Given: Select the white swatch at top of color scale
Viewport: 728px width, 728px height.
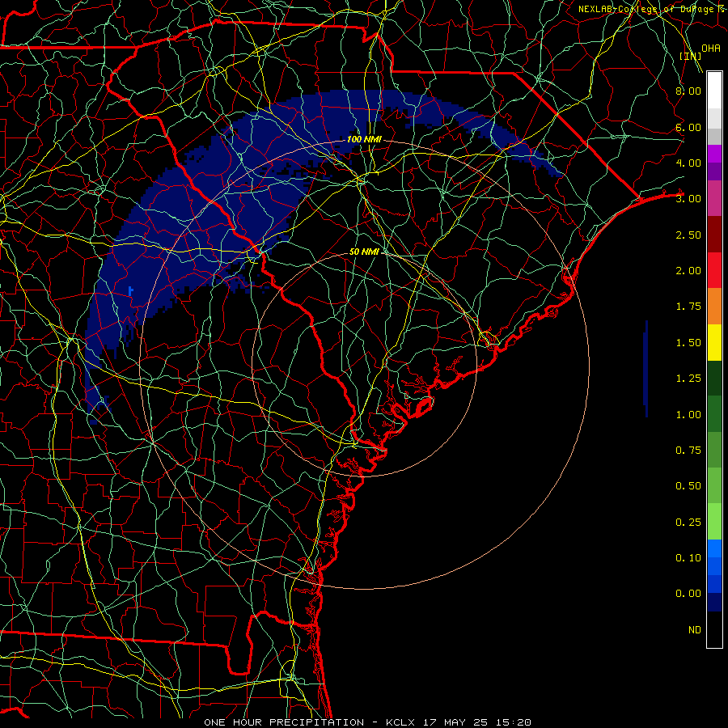Looking at the screenshot, I should pos(714,91).
